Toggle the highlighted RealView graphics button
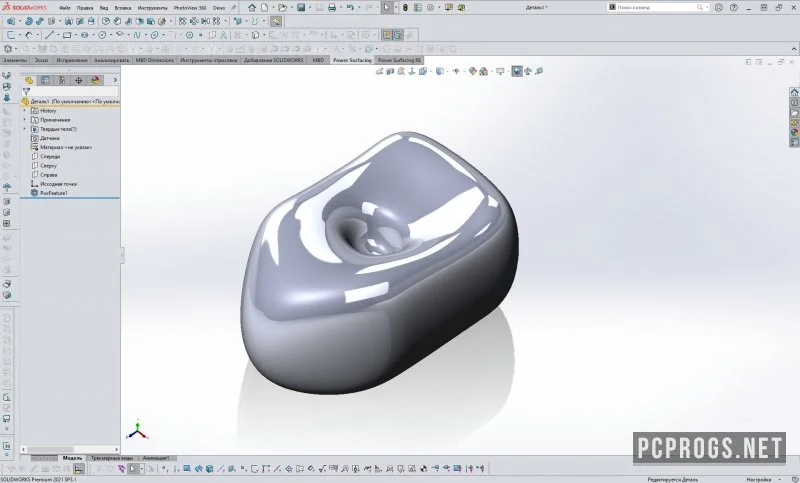Image resolution: width=800 pixels, height=483 pixels. coord(517,71)
